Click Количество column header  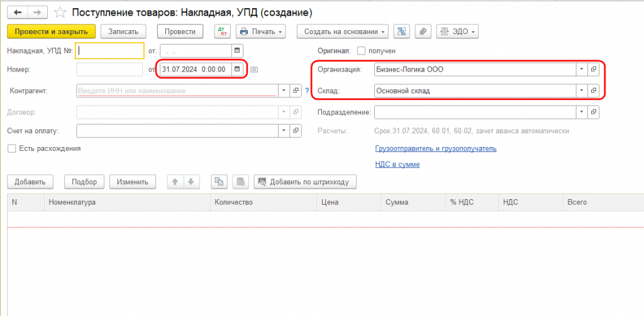pyautogui.click(x=264, y=202)
